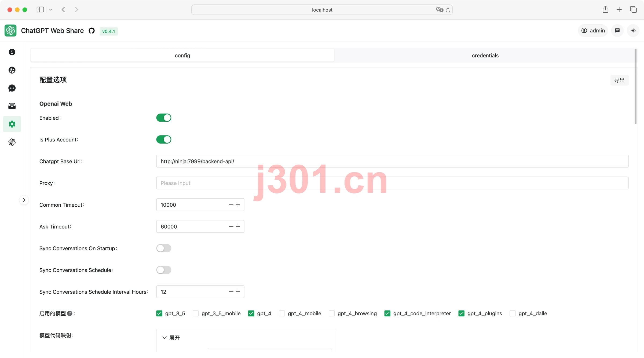Click the Chatgpt Base Url input field
The width and height of the screenshot is (644, 358).
[392, 161]
